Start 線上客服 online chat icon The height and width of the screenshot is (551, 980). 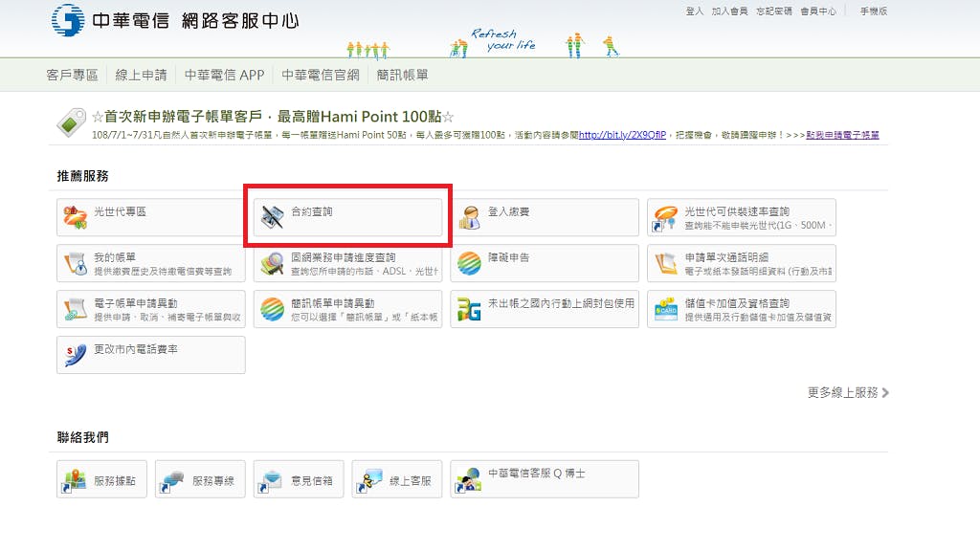(369, 480)
